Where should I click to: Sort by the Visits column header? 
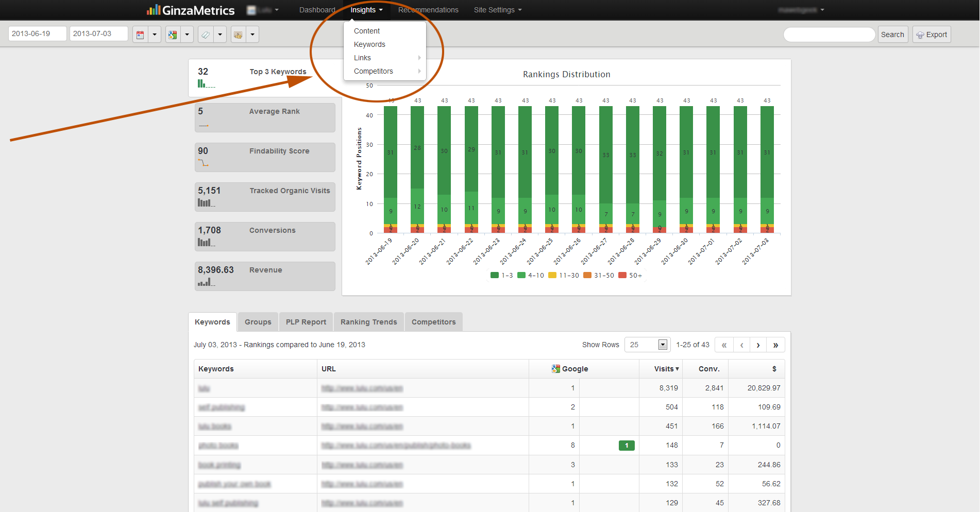click(x=661, y=369)
